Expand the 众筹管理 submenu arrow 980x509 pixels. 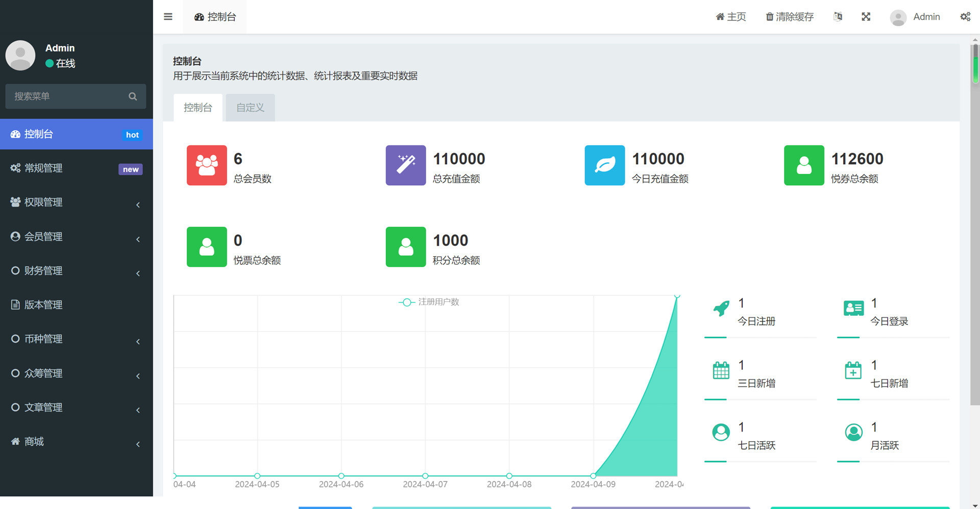[x=138, y=376]
